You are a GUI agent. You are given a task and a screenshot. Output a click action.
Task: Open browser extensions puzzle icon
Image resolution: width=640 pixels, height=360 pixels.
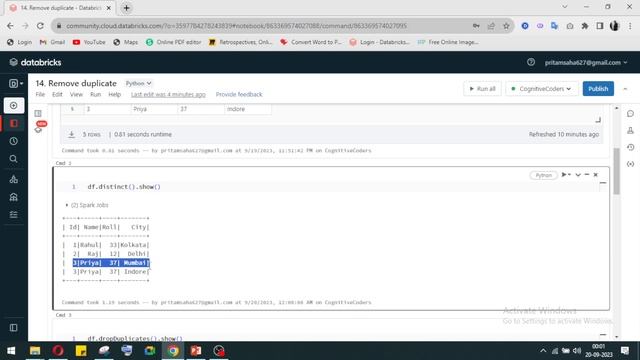(x=584, y=26)
